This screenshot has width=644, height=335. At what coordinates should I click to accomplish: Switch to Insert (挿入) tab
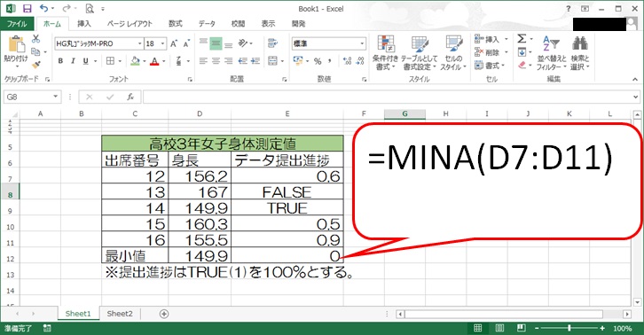pyautogui.click(x=84, y=24)
